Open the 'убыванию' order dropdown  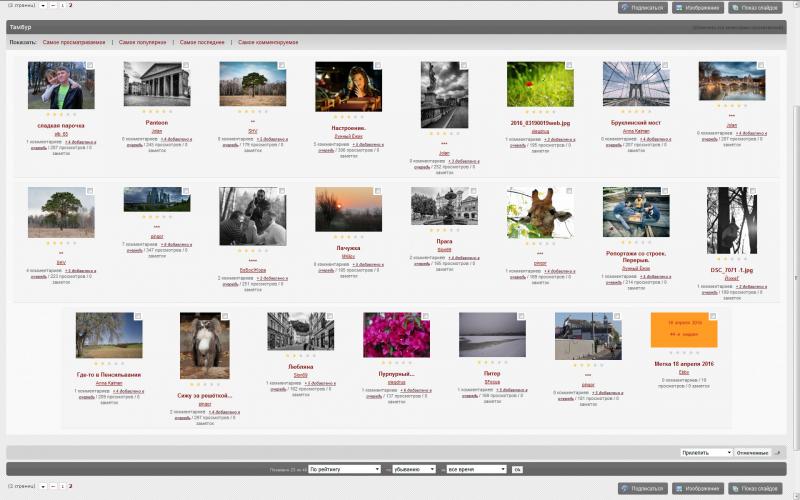coord(414,469)
